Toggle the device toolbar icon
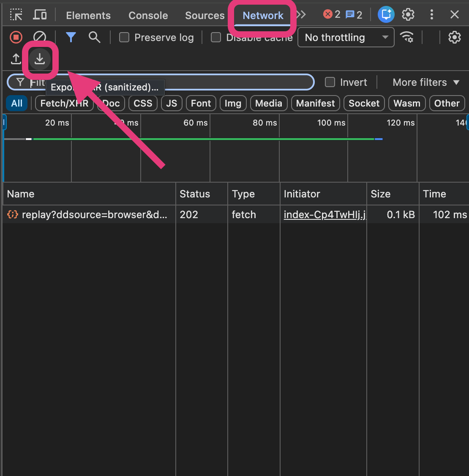This screenshot has width=469, height=476. pos(40,15)
